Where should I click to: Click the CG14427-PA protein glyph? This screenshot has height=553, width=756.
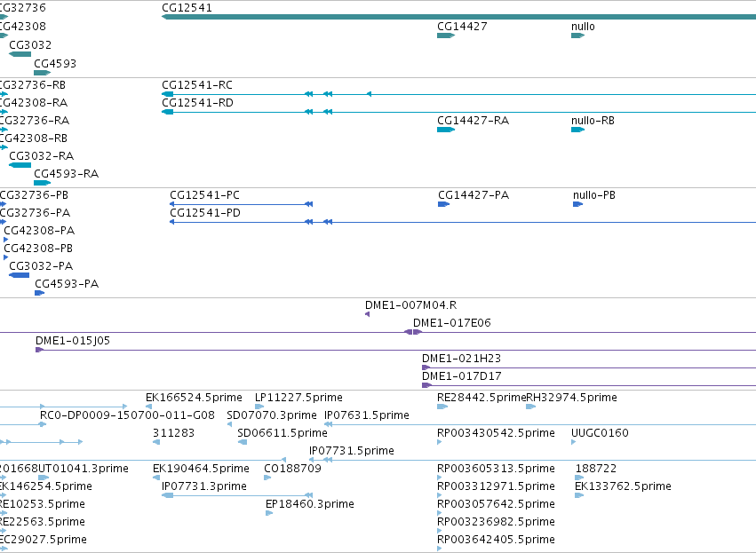coord(443,204)
